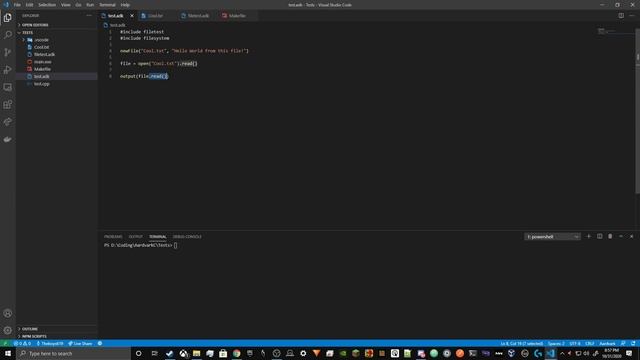Collapse the TESTS folder section

[x=57, y=32]
